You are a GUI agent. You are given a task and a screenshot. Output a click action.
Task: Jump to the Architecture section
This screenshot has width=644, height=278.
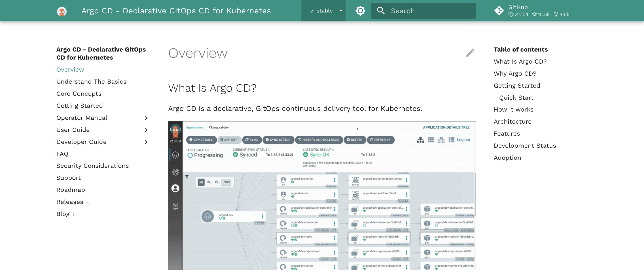click(x=513, y=122)
